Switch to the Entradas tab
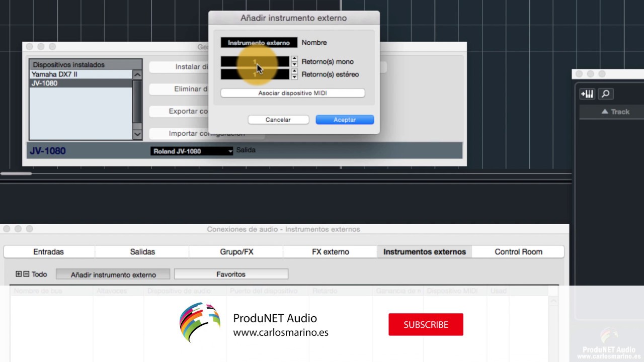Viewport: 644px width, 362px height. [49, 252]
